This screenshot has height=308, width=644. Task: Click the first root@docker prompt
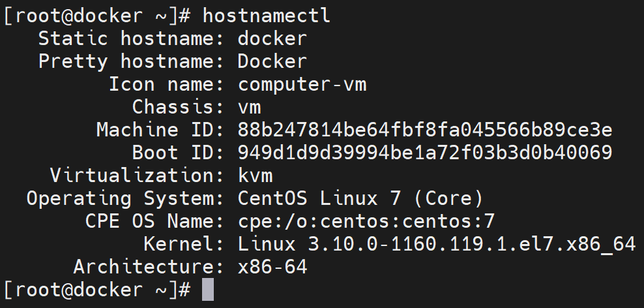[x=96, y=16]
